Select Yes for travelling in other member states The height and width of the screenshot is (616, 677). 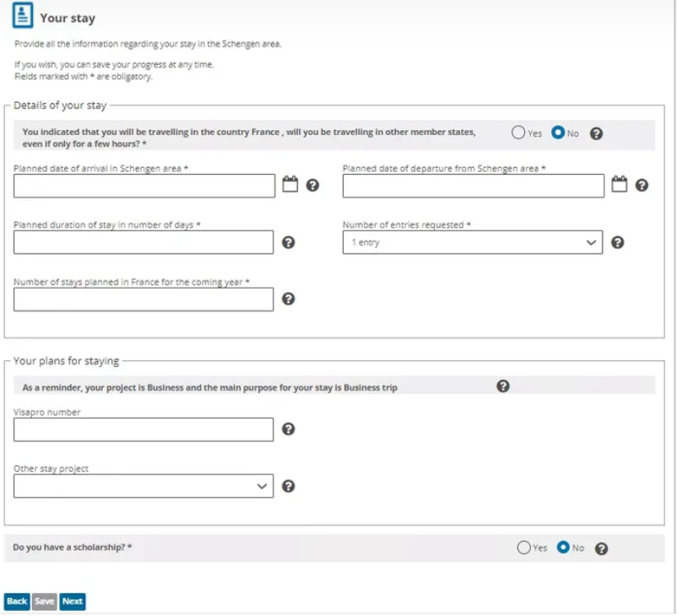518,132
